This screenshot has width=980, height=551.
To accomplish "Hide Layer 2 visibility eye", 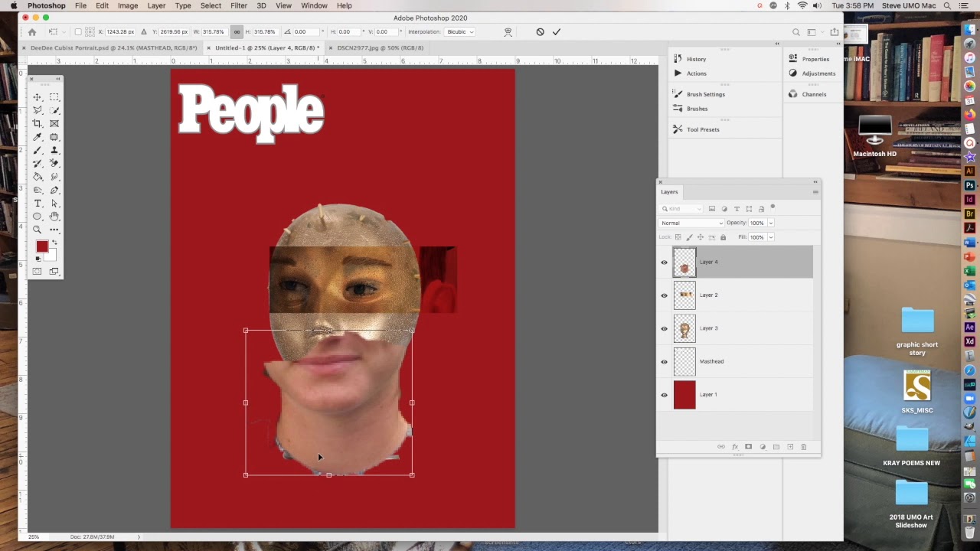I will click(665, 295).
